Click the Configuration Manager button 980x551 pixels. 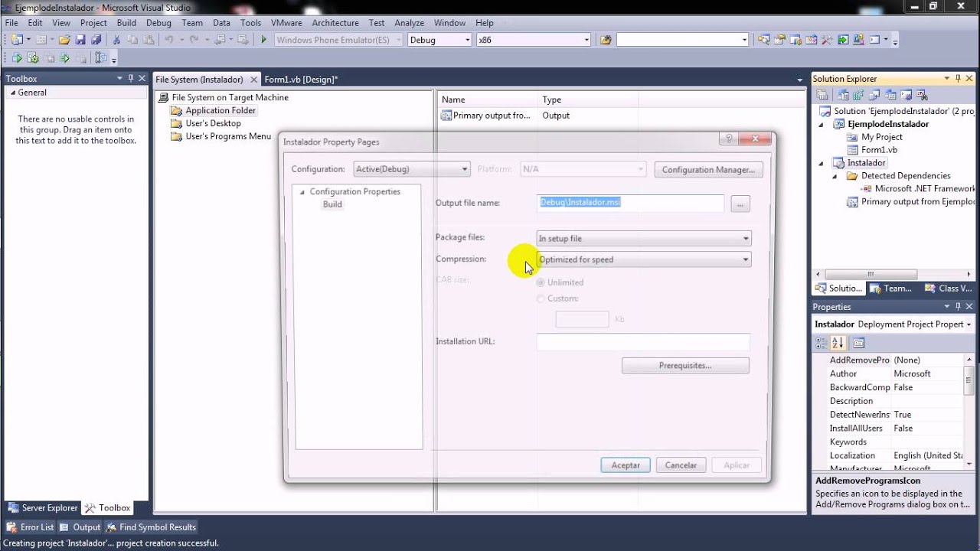(708, 170)
